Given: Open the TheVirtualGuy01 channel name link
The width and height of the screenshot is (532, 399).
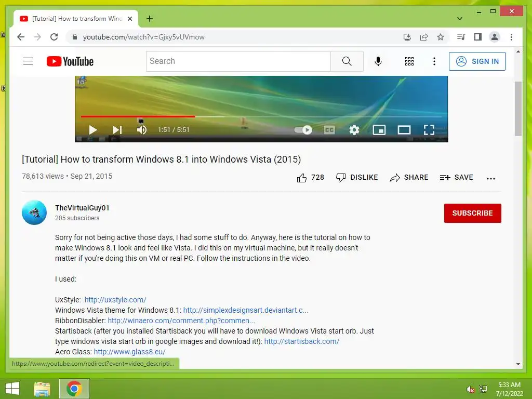Looking at the screenshot, I should tap(82, 208).
